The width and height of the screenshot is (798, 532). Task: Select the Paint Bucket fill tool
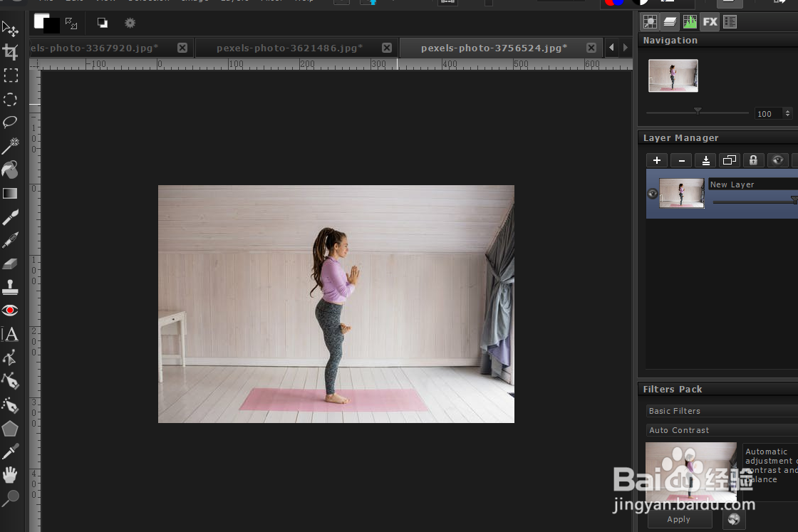click(10, 169)
